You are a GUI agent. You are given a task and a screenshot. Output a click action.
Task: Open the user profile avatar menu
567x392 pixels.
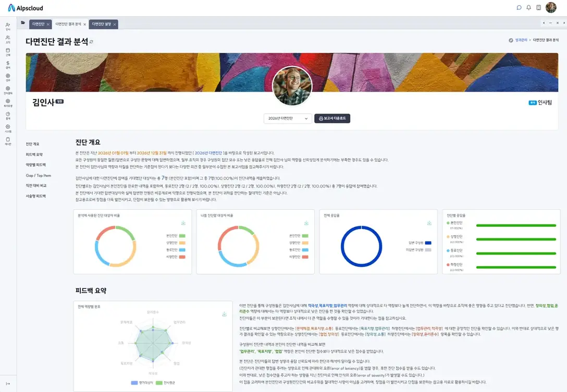[551, 8]
